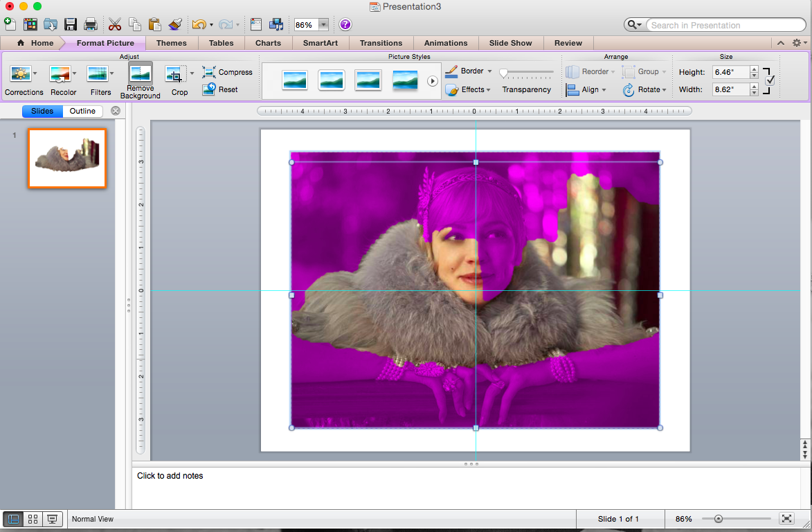Select the Crop tool icon
The height and width of the screenshot is (532, 812).
click(x=174, y=74)
